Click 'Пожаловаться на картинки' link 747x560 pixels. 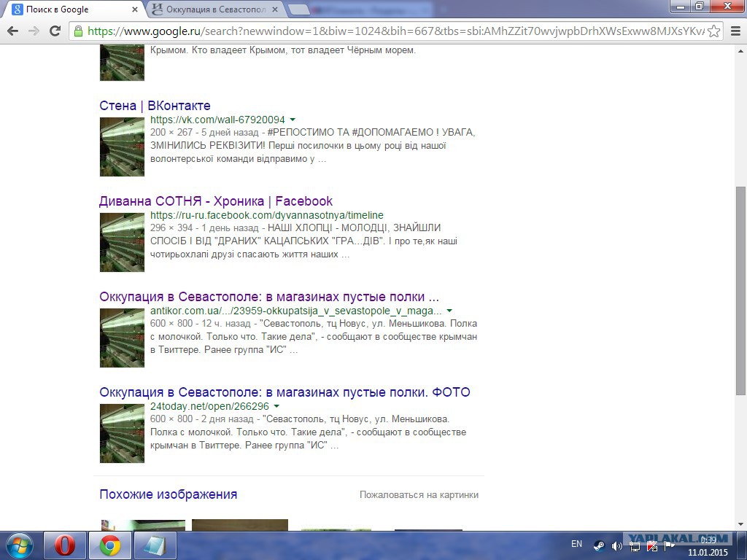click(419, 495)
